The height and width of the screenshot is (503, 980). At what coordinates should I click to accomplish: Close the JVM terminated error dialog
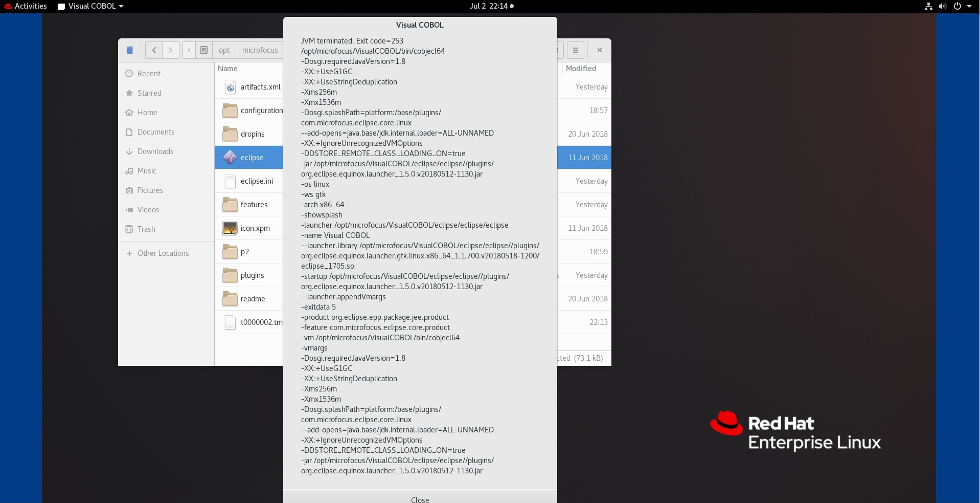420,498
